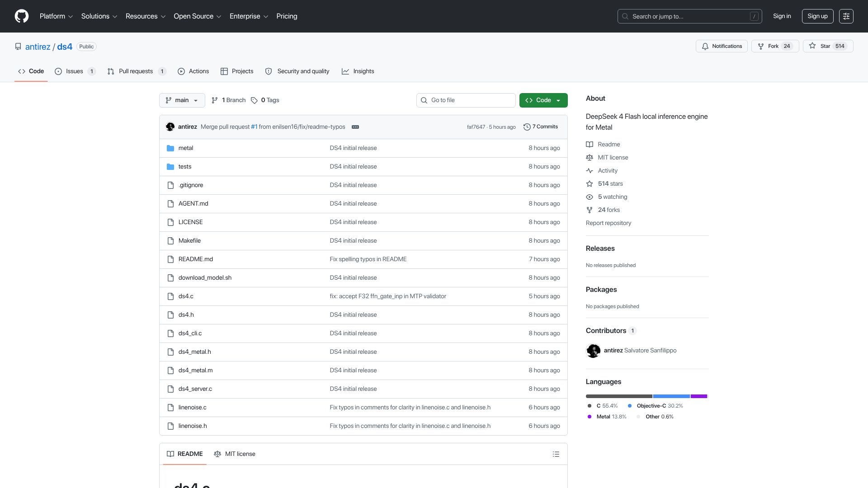Open the download_model.sh file
The height and width of the screenshot is (488, 868).
(x=205, y=278)
